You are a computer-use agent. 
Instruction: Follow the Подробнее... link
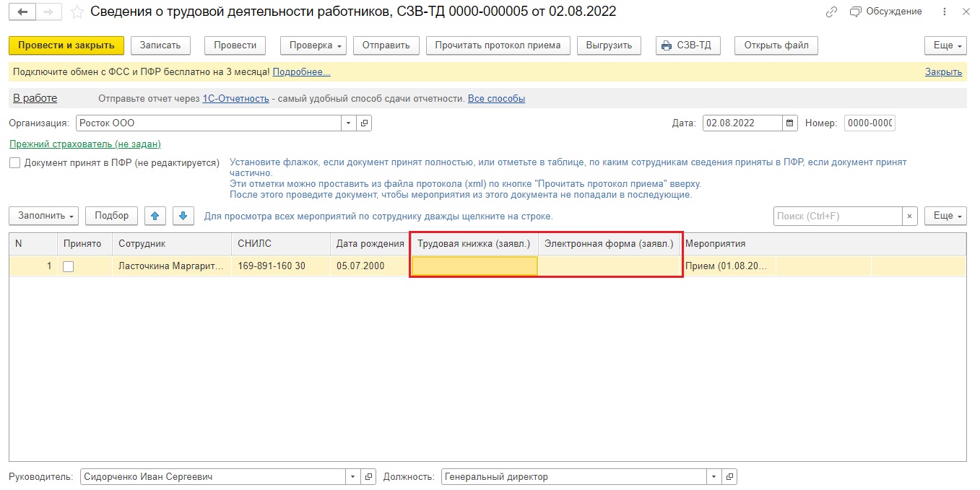click(x=301, y=71)
